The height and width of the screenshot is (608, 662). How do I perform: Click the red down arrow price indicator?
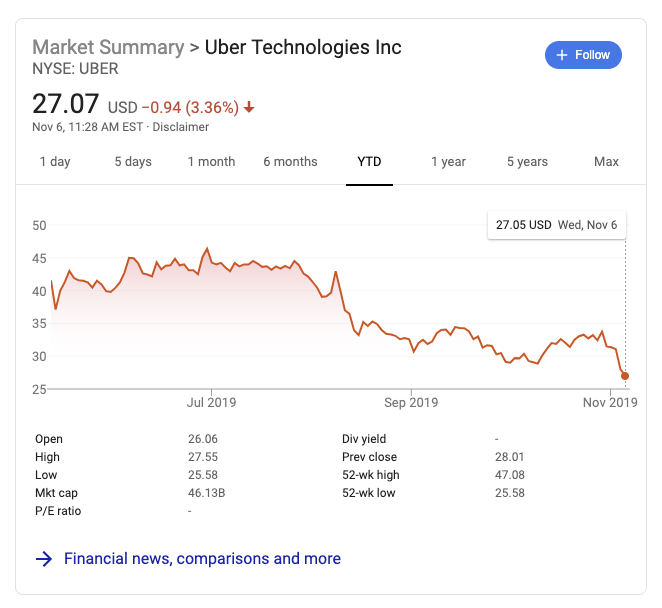[x=249, y=107]
